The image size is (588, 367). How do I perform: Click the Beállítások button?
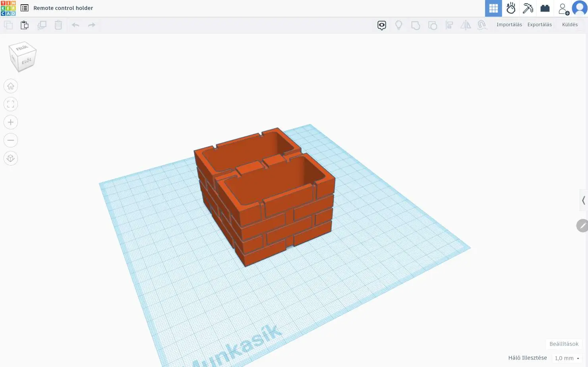[x=564, y=344]
